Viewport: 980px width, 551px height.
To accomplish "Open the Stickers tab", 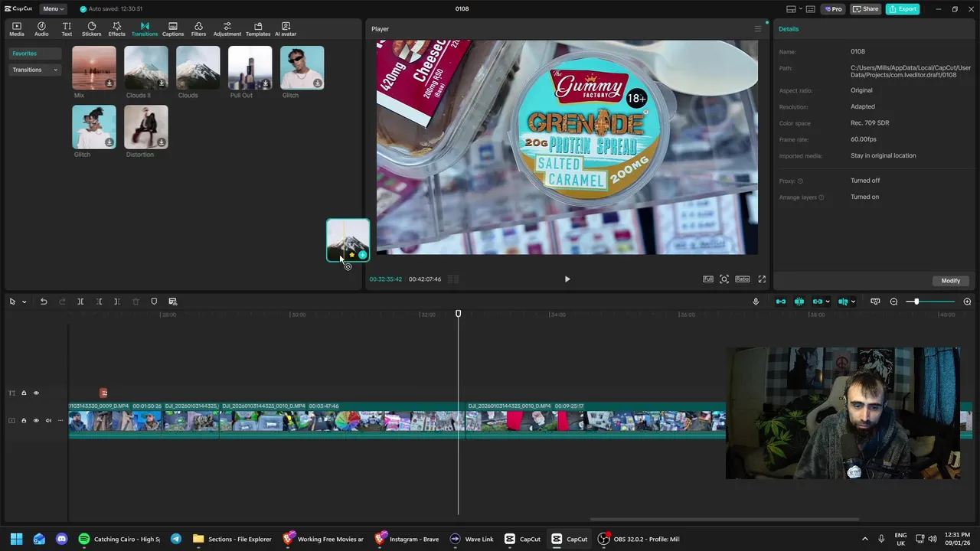I will click(x=91, y=29).
